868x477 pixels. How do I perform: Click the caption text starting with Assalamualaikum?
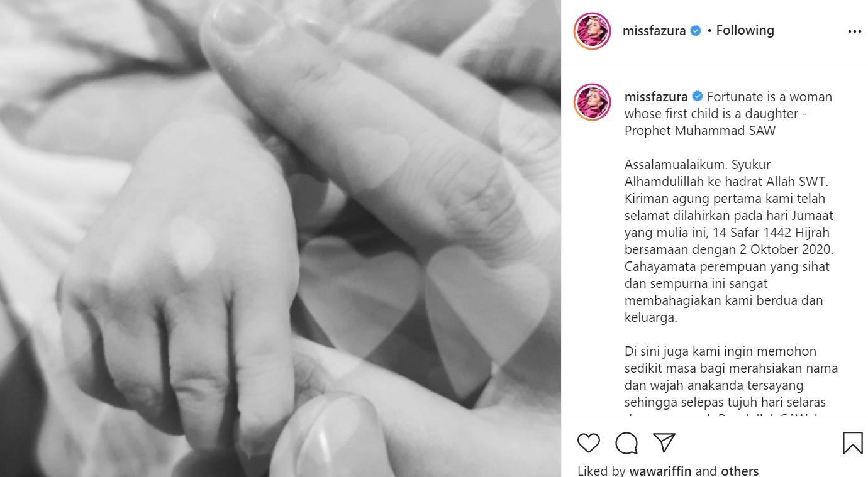click(x=728, y=241)
